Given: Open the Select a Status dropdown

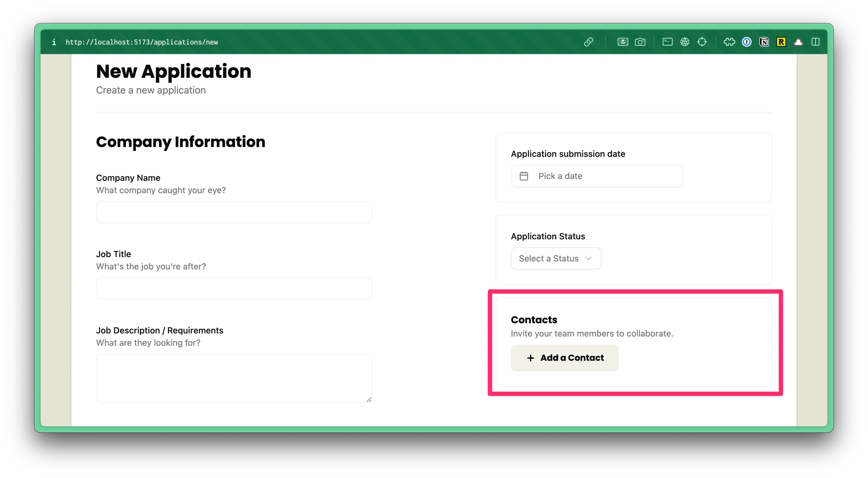Looking at the screenshot, I should click(x=556, y=258).
